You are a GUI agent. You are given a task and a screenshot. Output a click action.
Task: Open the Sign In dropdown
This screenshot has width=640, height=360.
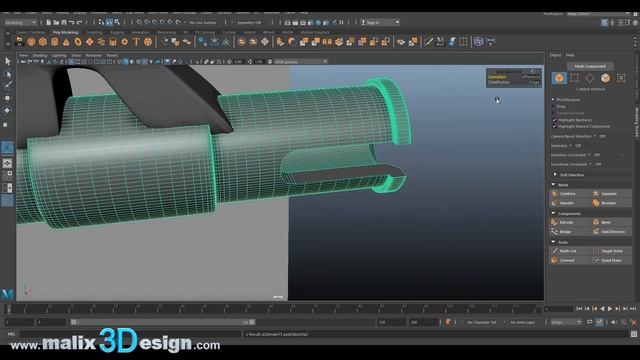point(380,22)
